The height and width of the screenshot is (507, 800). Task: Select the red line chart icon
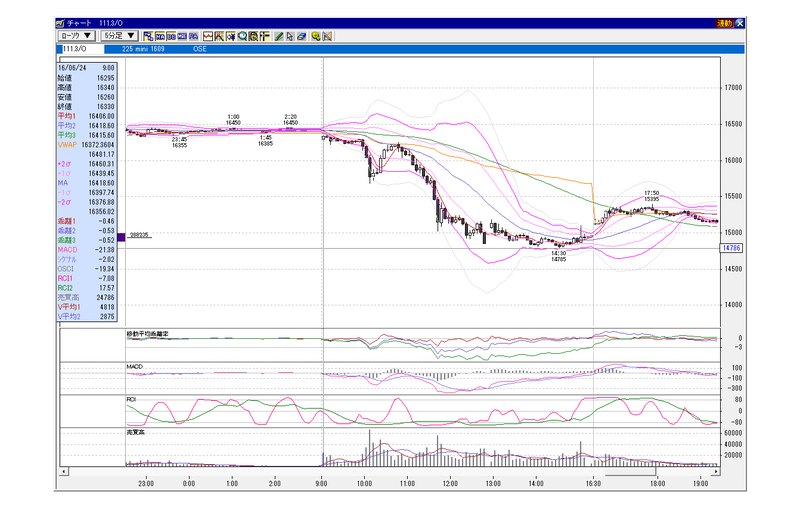click(208, 36)
